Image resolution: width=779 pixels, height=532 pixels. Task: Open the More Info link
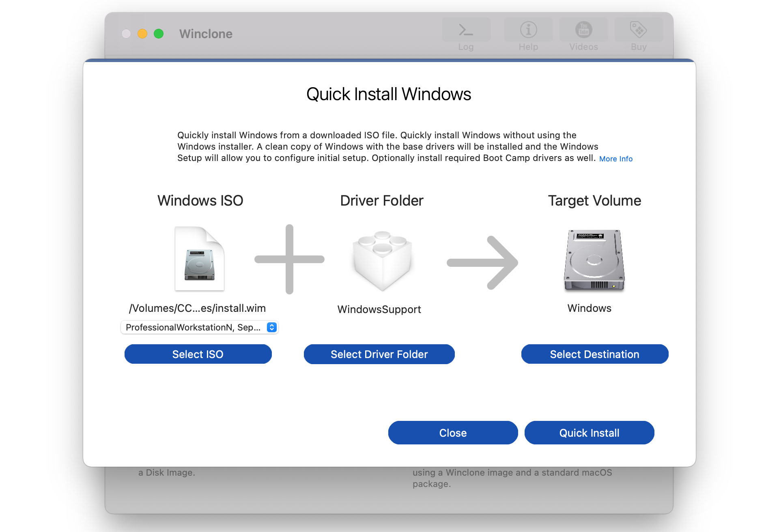[x=615, y=159]
